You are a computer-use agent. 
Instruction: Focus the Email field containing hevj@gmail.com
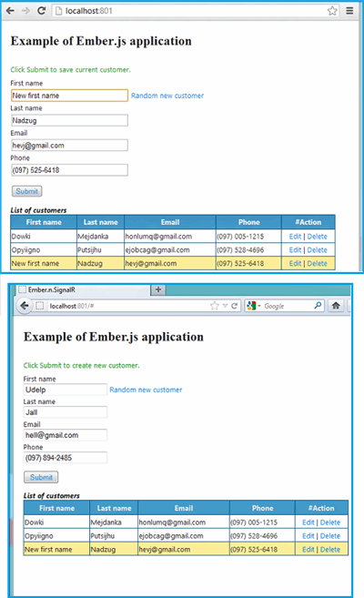point(69,146)
